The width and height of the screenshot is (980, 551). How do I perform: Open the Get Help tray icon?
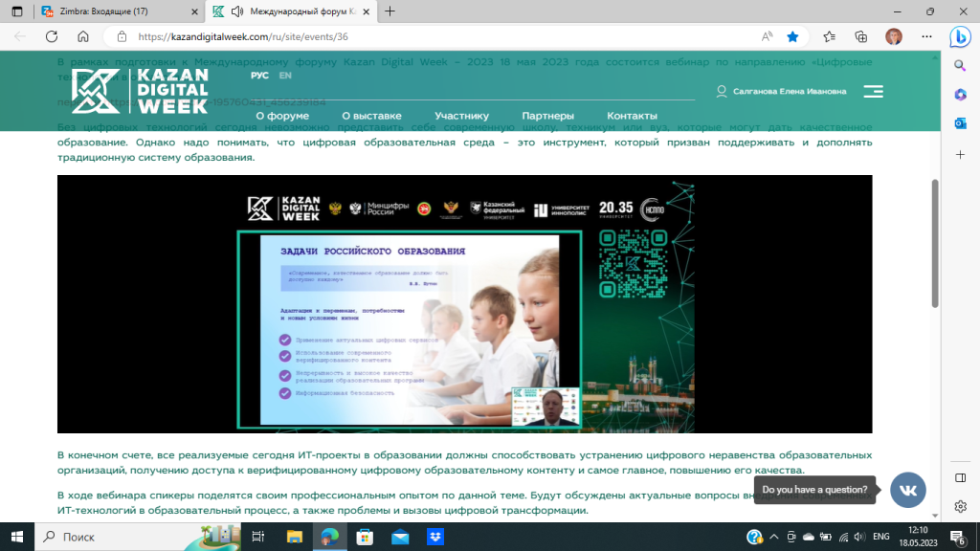coord(754,537)
